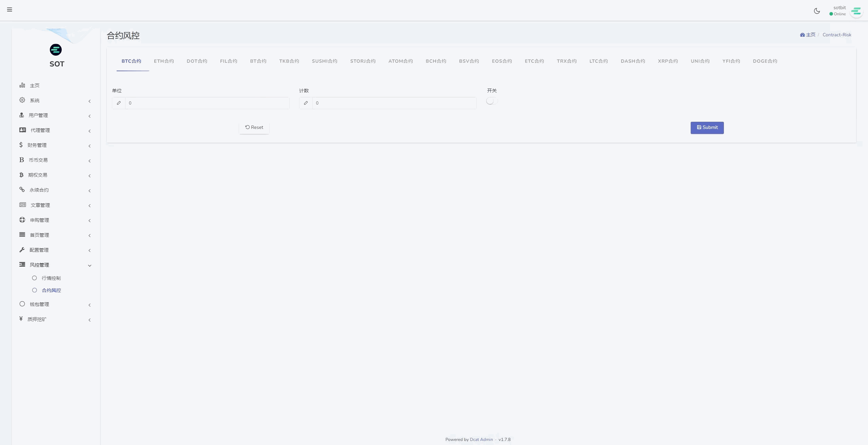This screenshot has width=868, height=445.
Task: Click pencil icon in 单位 field
Action: tap(119, 103)
